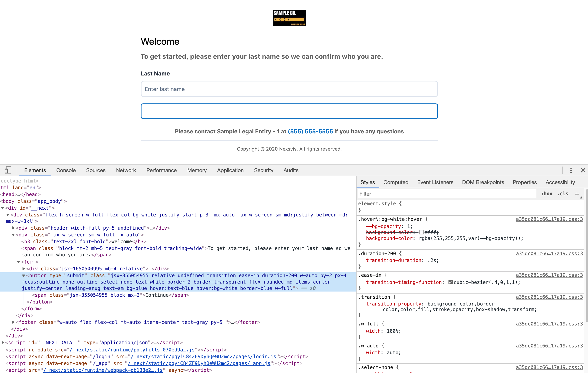This screenshot has height=373, width=588.
Task: Open the pages/_app.js script link
Action: (199, 363)
